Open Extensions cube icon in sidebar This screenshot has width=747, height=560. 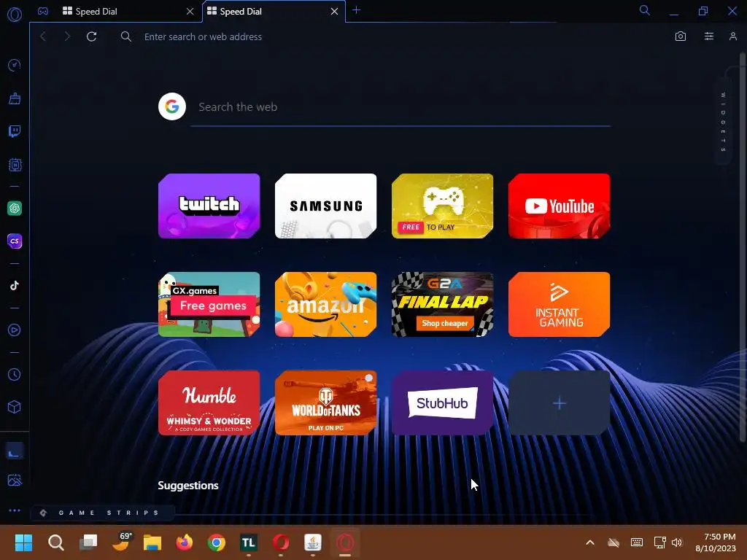pyautogui.click(x=15, y=407)
